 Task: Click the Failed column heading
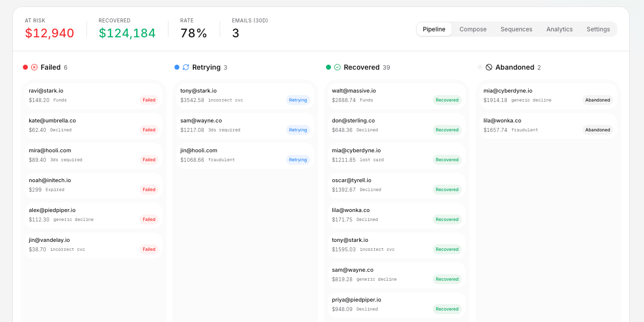click(x=51, y=67)
